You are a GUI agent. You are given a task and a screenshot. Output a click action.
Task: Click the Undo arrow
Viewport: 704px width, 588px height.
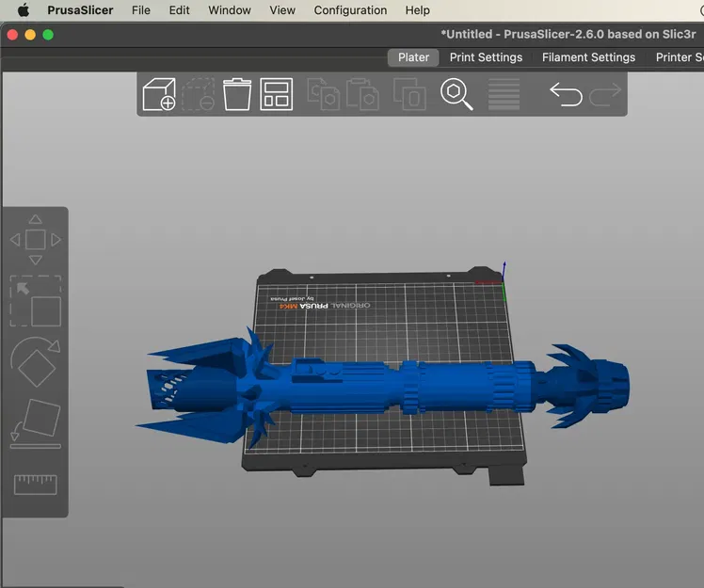click(566, 94)
